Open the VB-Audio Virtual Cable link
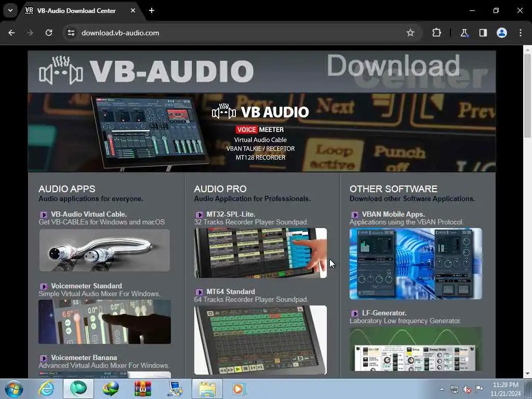Image resolution: width=532 pixels, height=399 pixels. 89,215
